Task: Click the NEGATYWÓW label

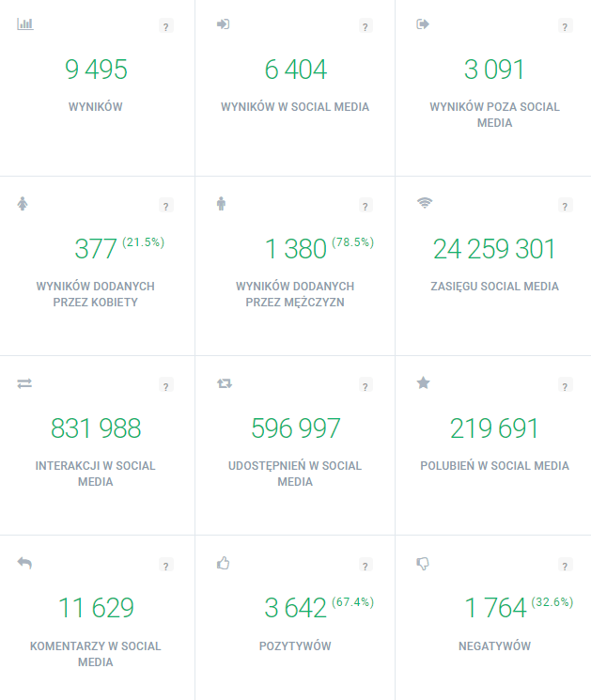Action: pyautogui.click(x=494, y=646)
